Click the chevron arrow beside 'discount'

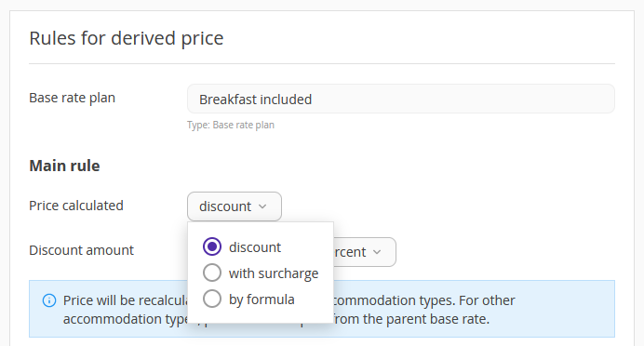(262, 206)
